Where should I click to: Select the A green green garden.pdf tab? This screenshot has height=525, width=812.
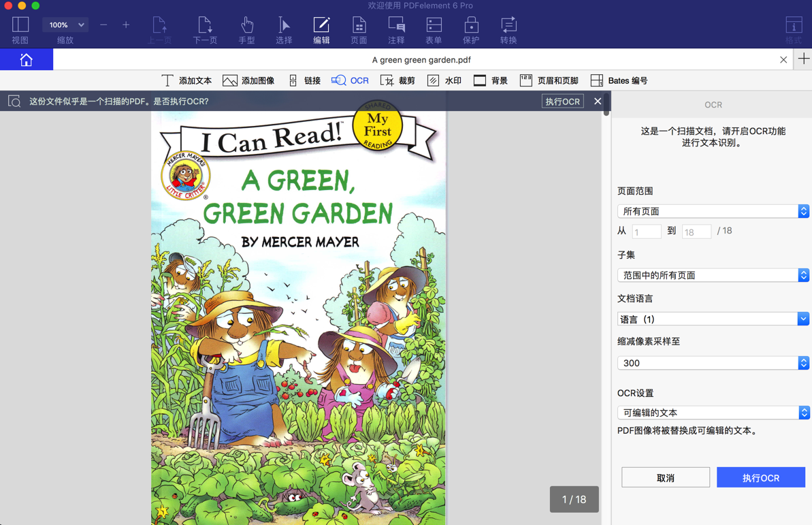[421, 60]
